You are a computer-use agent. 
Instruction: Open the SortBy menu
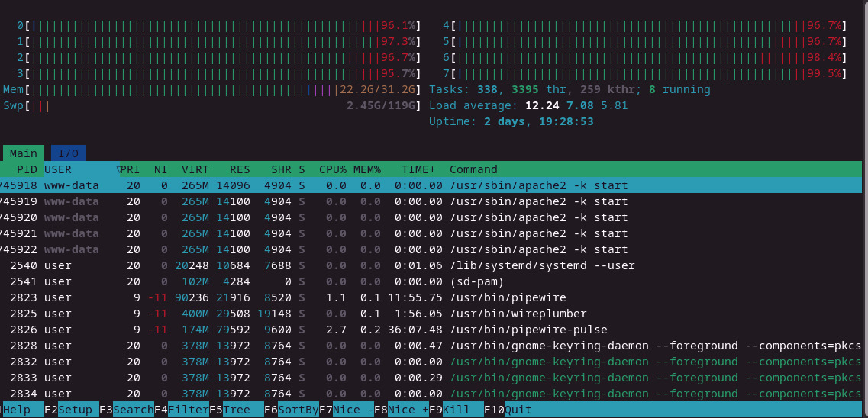coord(298,410)
